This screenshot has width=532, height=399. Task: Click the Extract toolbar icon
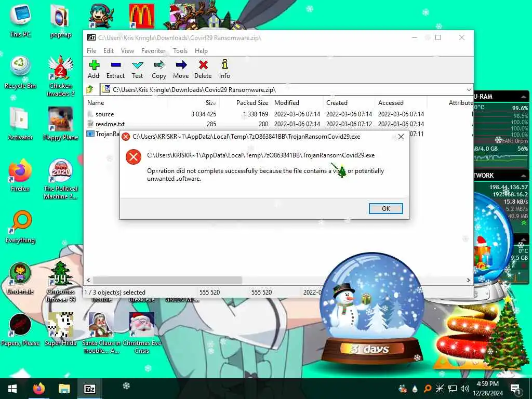(x=115, y=70)
